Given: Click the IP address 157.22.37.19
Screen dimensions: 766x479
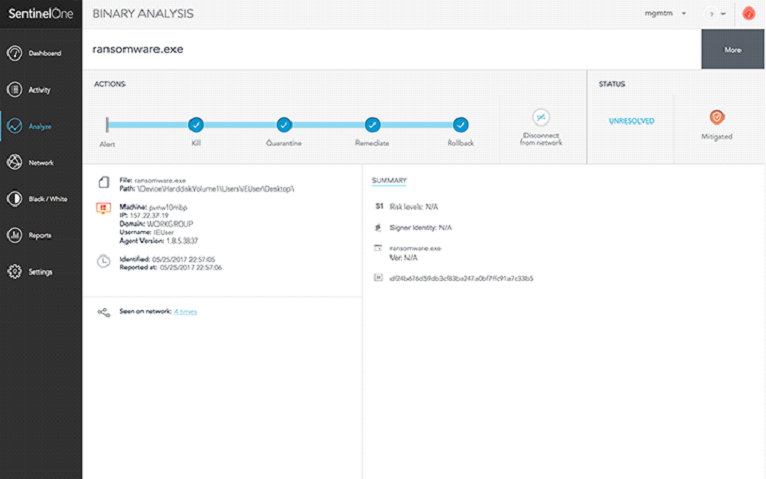Looking at the screenshot, I should click(x=149, y=215).
